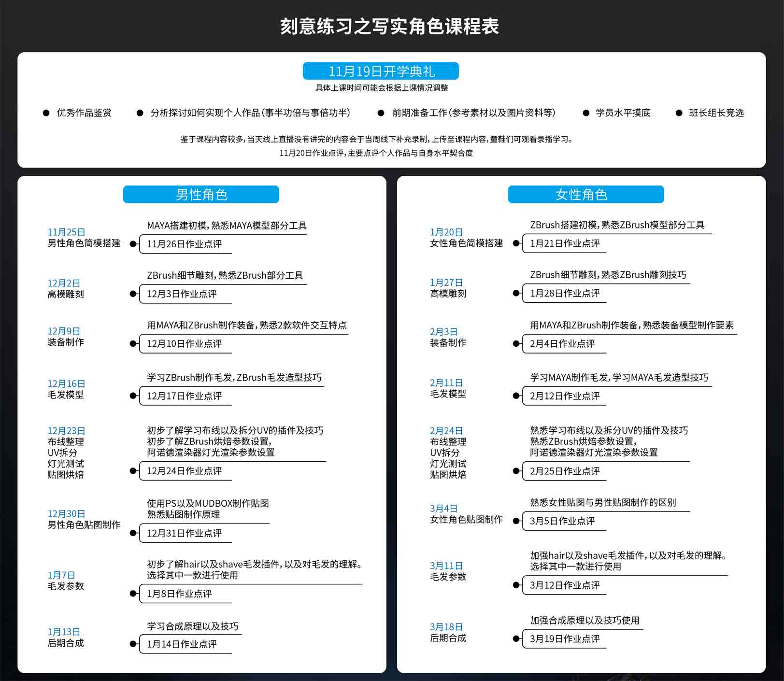Click the text 学习ZBrush制作毛发,ZBrush毛发造型技巧

pos(234,377)
